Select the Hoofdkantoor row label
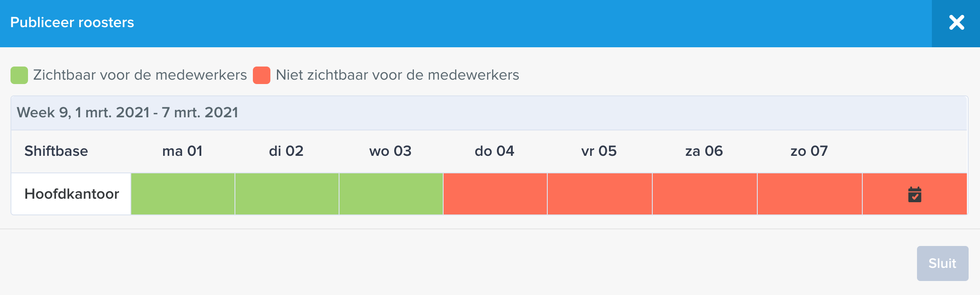980x295 pixels. [x=71, y=194]
